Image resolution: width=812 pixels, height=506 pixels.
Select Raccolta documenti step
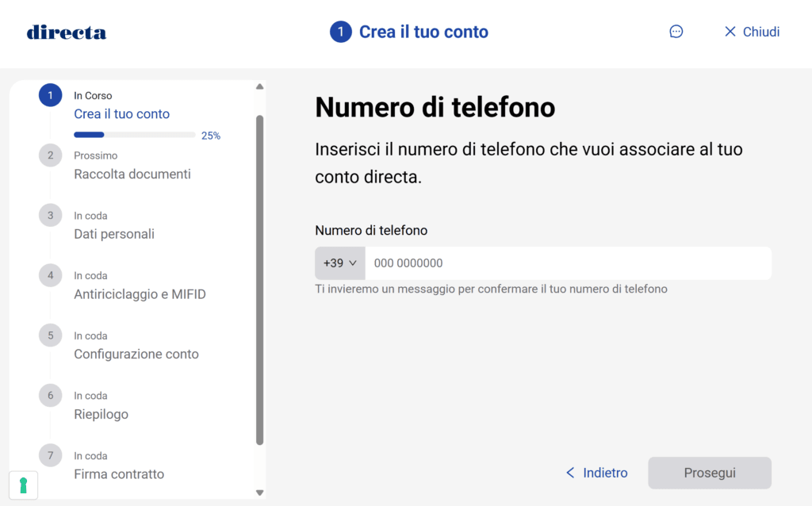pyautogui.click(x=132, y=174)
